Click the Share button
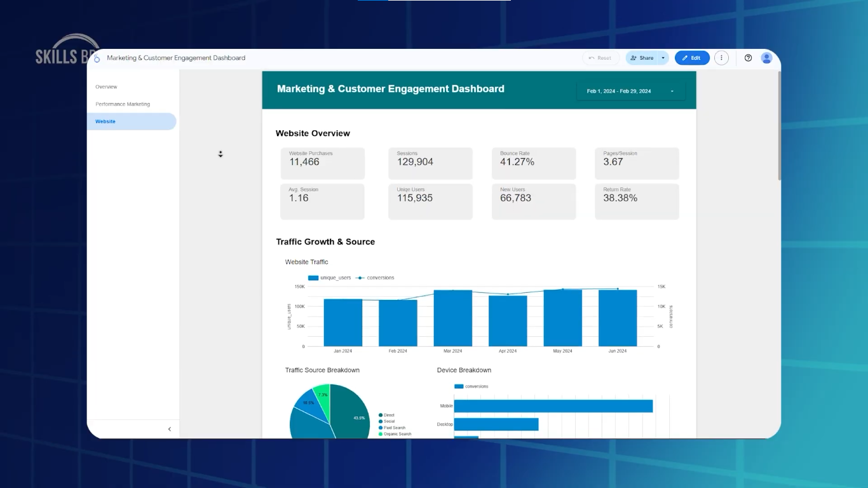 point(642,58)
